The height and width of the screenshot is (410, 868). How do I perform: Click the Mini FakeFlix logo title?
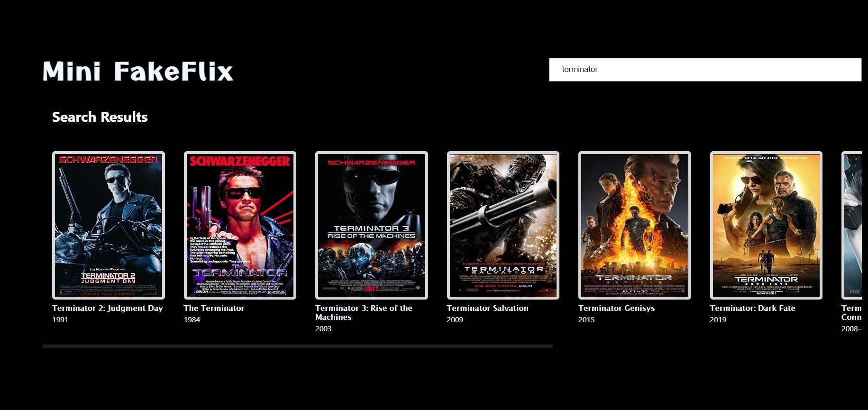pos(138,71)
